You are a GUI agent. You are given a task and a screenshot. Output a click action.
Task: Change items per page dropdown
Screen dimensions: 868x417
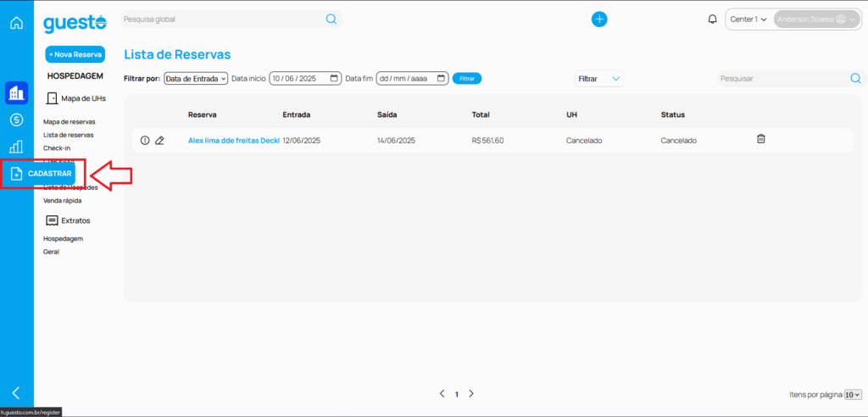(853, 395)
